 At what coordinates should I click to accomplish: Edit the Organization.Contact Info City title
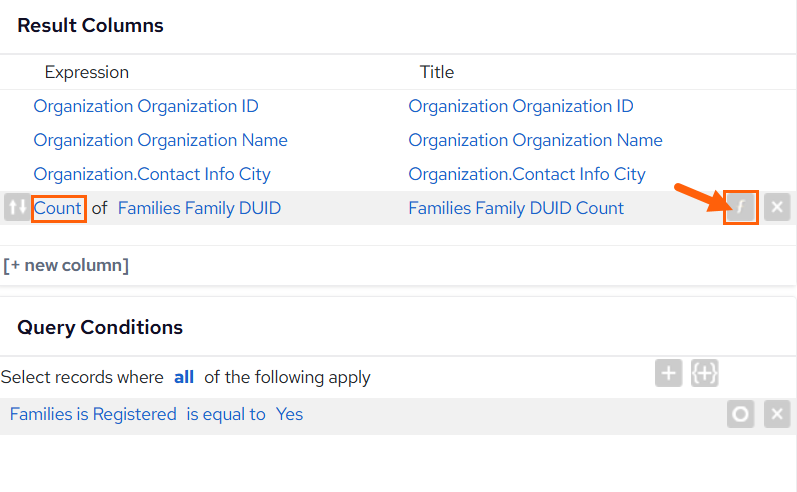pyautogui.click(x=527, y=174)
